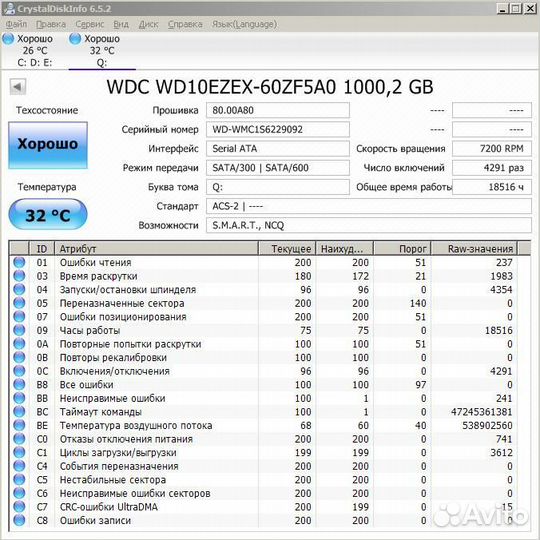Click status icon for Повторы рекалибровки

(x=19, y=357)
